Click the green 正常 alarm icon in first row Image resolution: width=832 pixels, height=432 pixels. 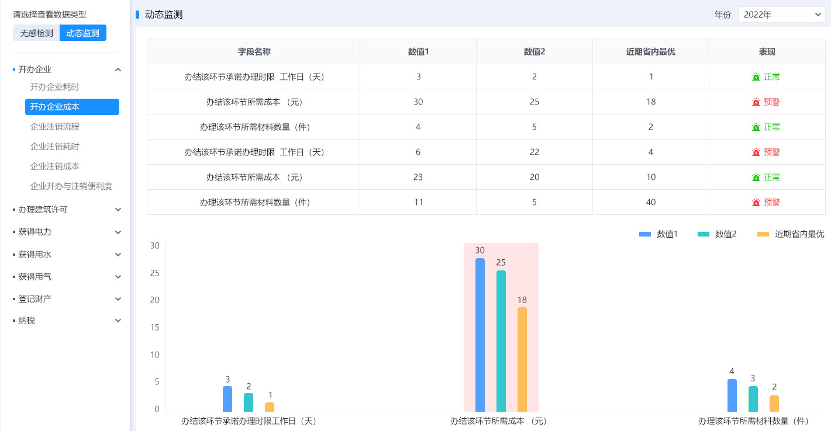[x=756, y=77]
